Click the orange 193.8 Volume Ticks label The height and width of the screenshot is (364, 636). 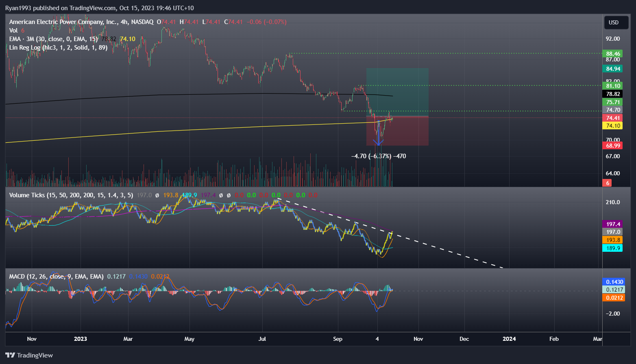613,240
